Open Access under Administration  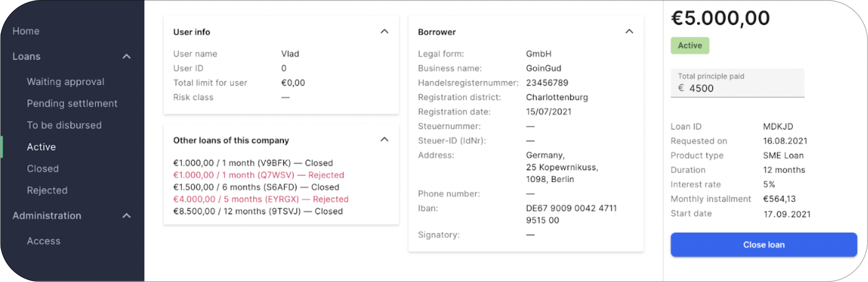43,241
